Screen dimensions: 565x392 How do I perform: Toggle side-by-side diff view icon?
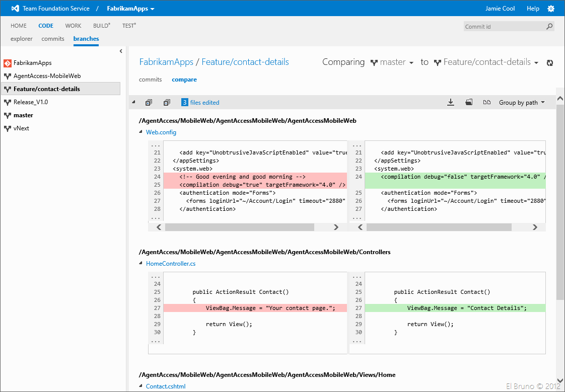[487, 103]
